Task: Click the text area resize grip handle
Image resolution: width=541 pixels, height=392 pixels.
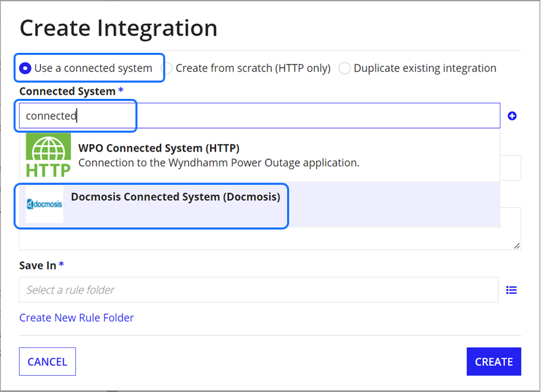Action: click(517, 246)
